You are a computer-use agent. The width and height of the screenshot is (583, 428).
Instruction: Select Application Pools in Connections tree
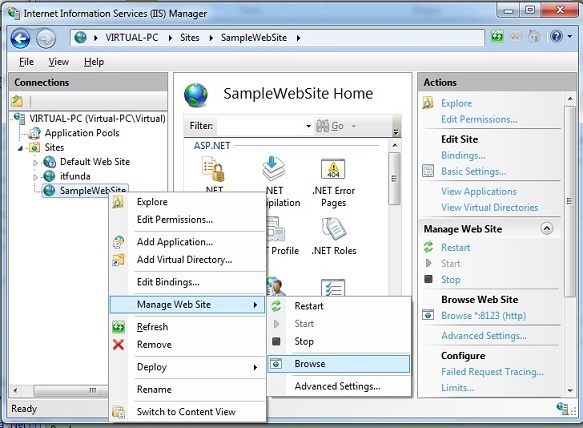pos(82,133)
